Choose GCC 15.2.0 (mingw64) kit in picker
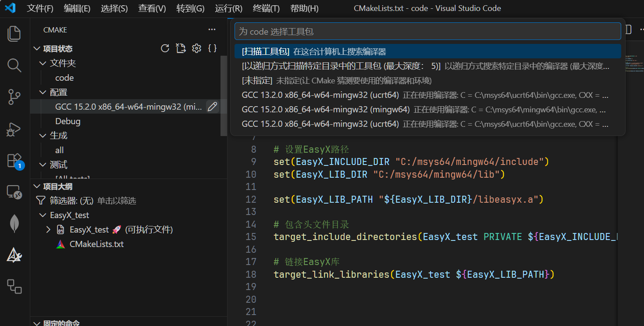 pyautogui.click(x=428, y=110)
